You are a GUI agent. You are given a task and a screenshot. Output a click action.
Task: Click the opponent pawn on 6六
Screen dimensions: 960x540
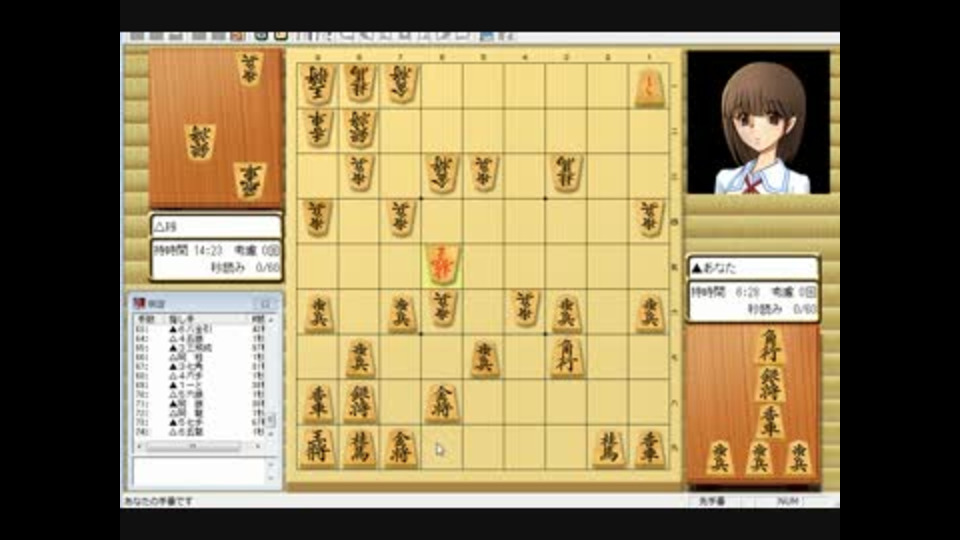point(441,307)
